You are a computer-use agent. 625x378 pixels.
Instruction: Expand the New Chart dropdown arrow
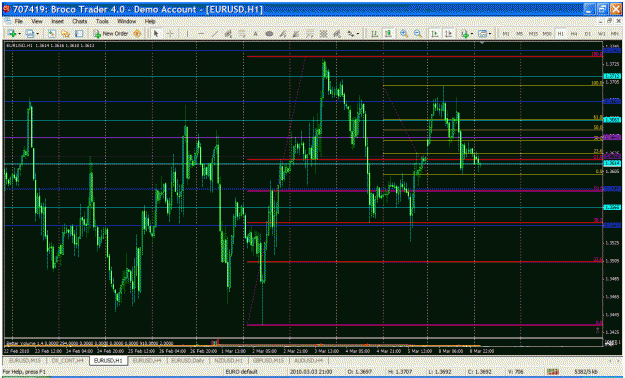coord(19,34)
